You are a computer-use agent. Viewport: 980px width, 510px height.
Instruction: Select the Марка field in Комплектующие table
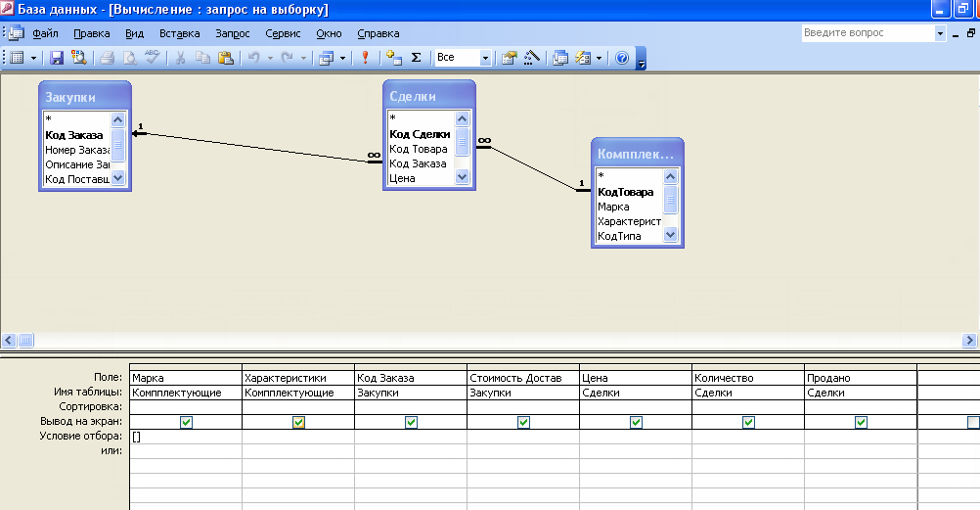click(x=613, y=207)
